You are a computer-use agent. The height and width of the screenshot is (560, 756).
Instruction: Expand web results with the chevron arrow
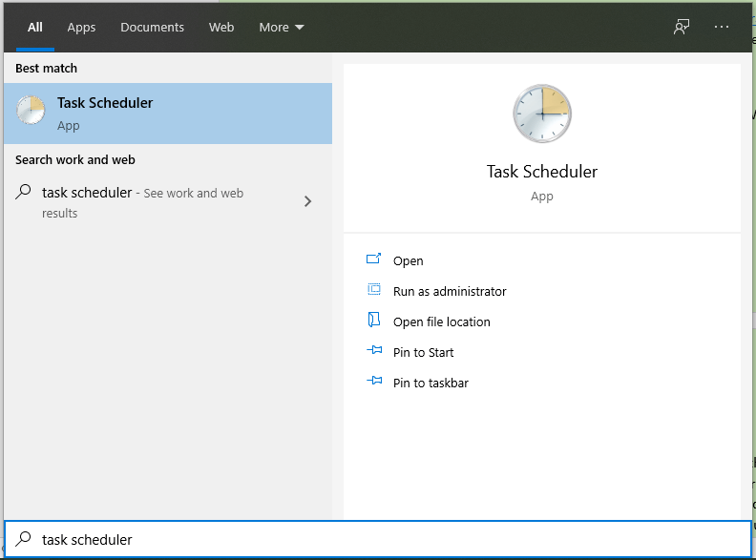click(x=307, y=201)
